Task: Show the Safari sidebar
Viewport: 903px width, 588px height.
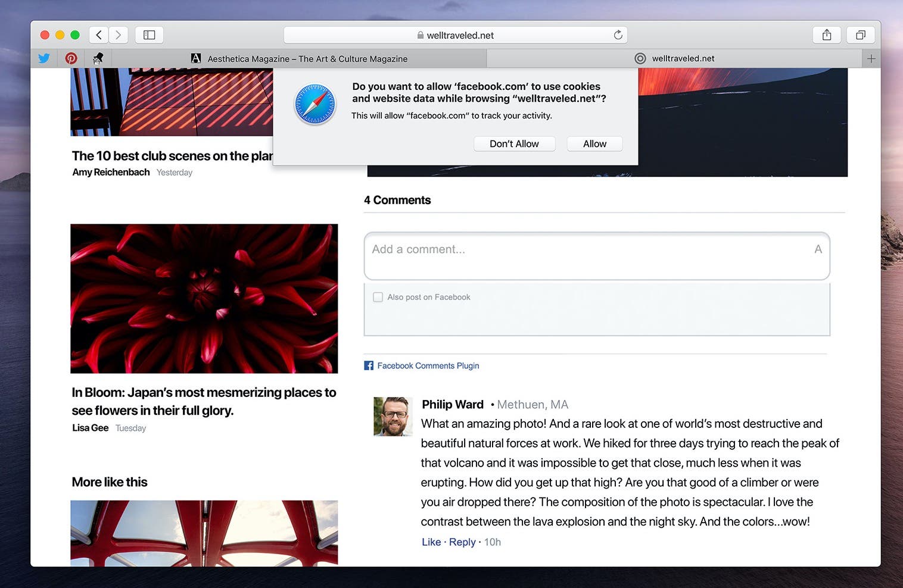Action: pos(150,35)
